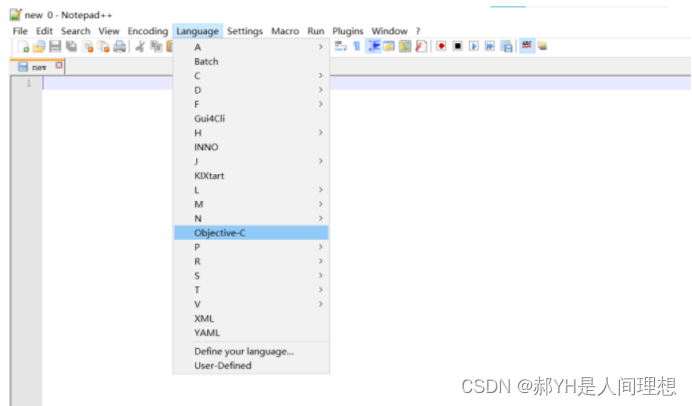
Task: Expand the P languages submenu
Action: tap(251, 247)
